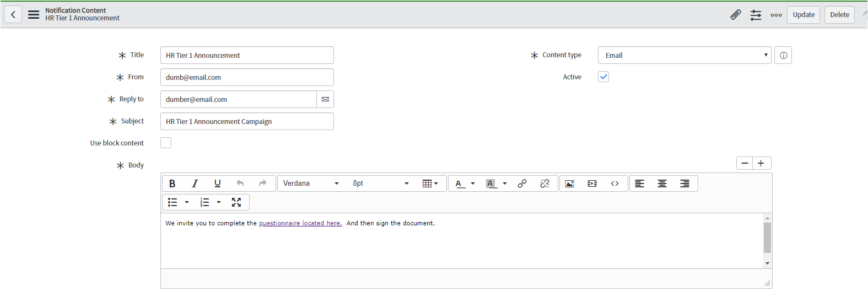
Task: Apply the background highlight color button
Action: [x=490, y=183]
